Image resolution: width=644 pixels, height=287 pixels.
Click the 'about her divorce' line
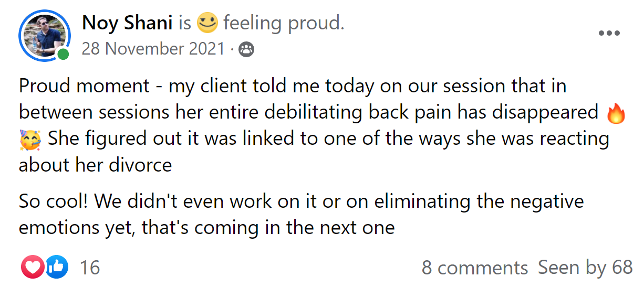[96, 165]
